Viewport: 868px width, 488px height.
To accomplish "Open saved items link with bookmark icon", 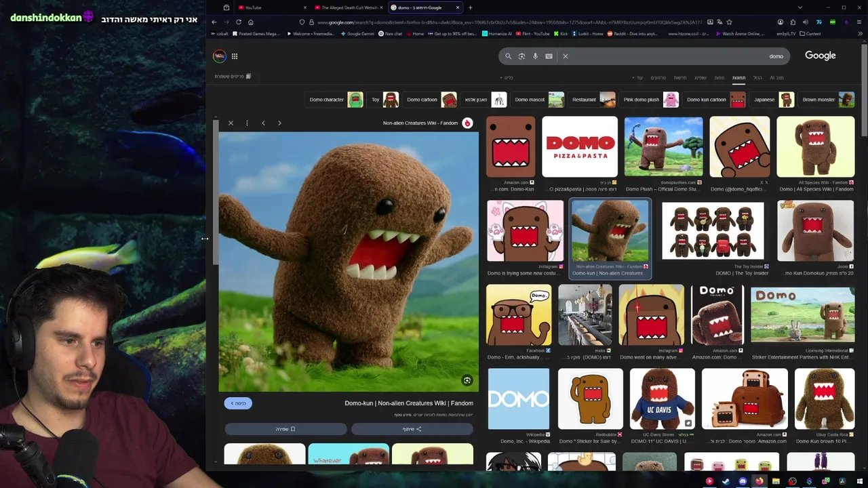I will tap(233, 77).
